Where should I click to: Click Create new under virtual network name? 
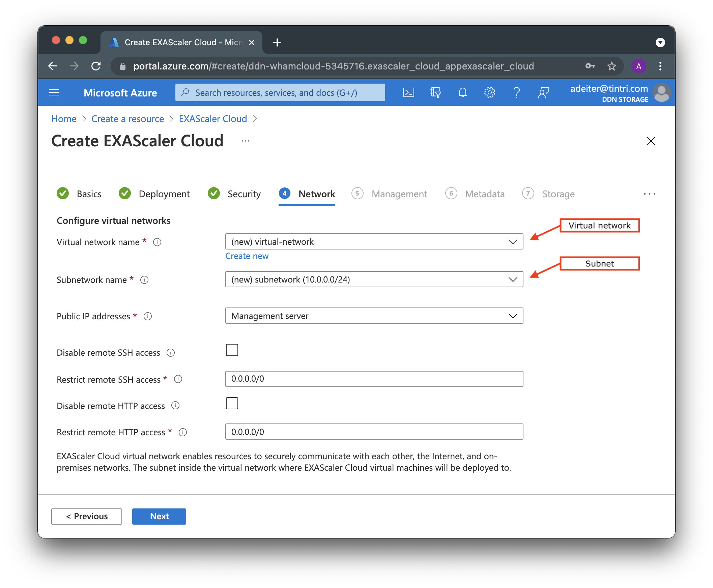tap(246, 256)
